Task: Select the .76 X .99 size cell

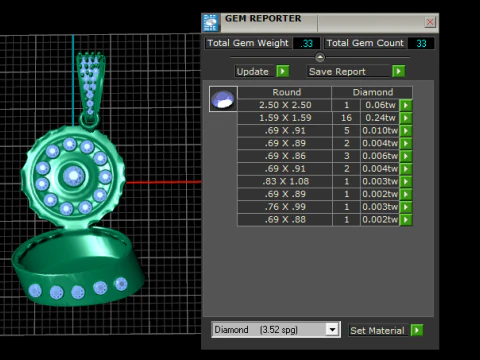Action: (285, 207)
